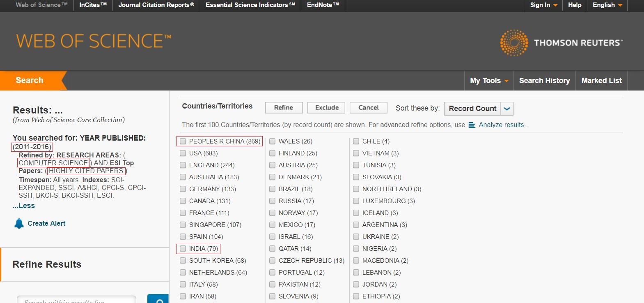Click the Thomson Reuters logo
The image size is (644, 303).
tap(561, 42)
